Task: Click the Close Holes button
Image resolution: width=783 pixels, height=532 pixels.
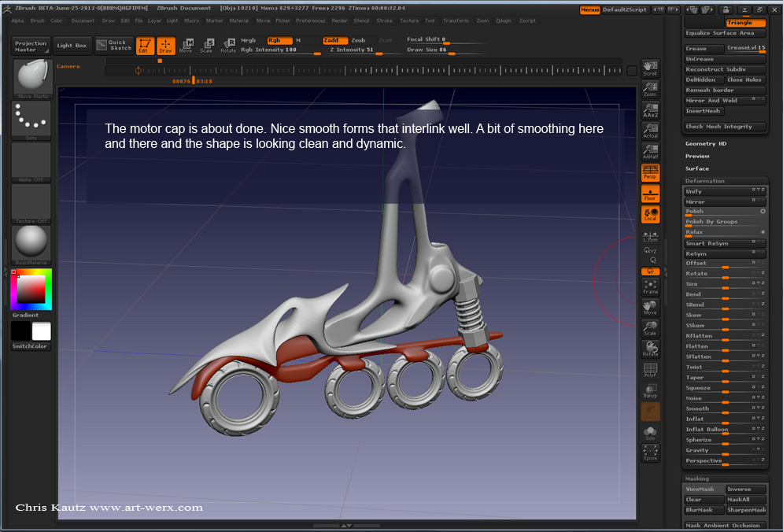Action: coord(746,80)
